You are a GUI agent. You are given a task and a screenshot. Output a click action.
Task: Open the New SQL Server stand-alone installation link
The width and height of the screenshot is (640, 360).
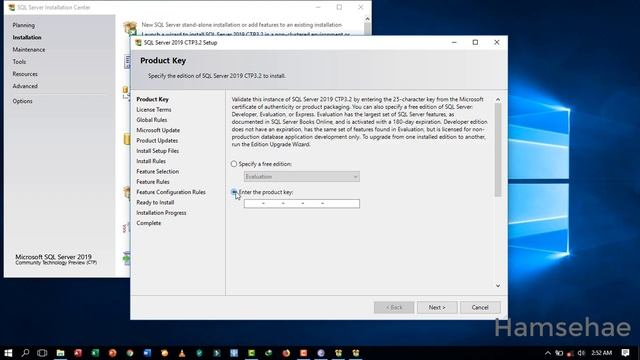pos(242,25)
